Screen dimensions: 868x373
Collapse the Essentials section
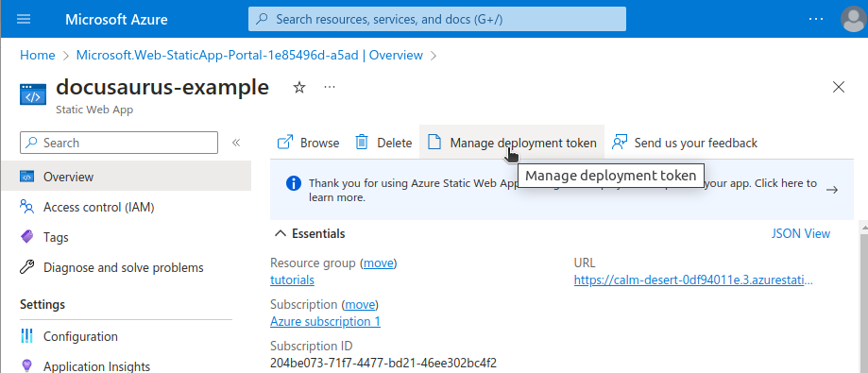point(310,233)
